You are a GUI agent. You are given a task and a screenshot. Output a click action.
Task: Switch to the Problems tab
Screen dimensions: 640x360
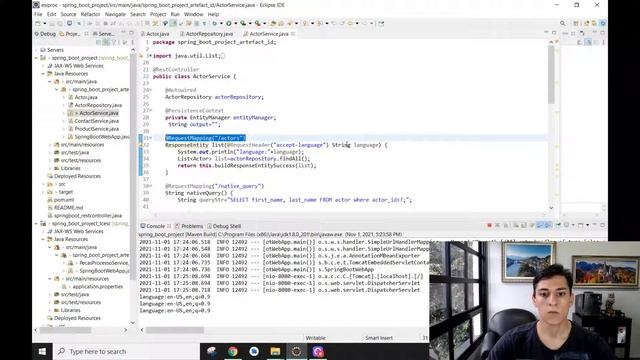coord(189,226)
